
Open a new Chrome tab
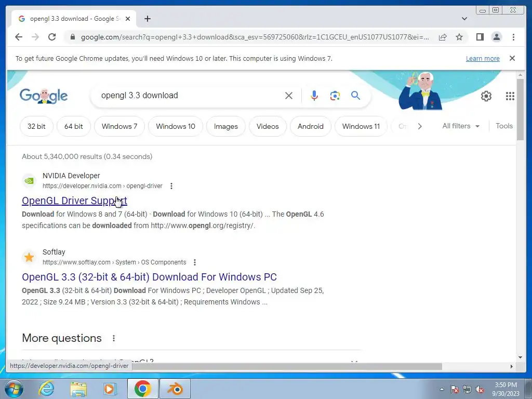point(147,19)
